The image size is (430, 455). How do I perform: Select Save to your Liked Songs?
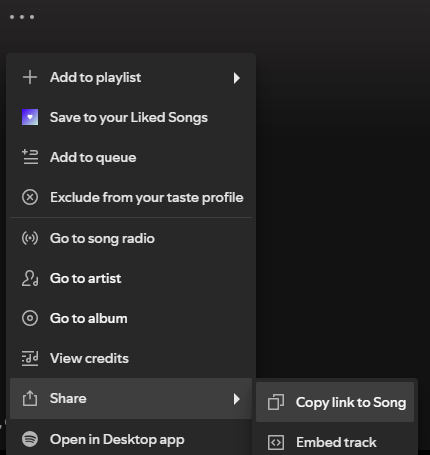point(131,117)
